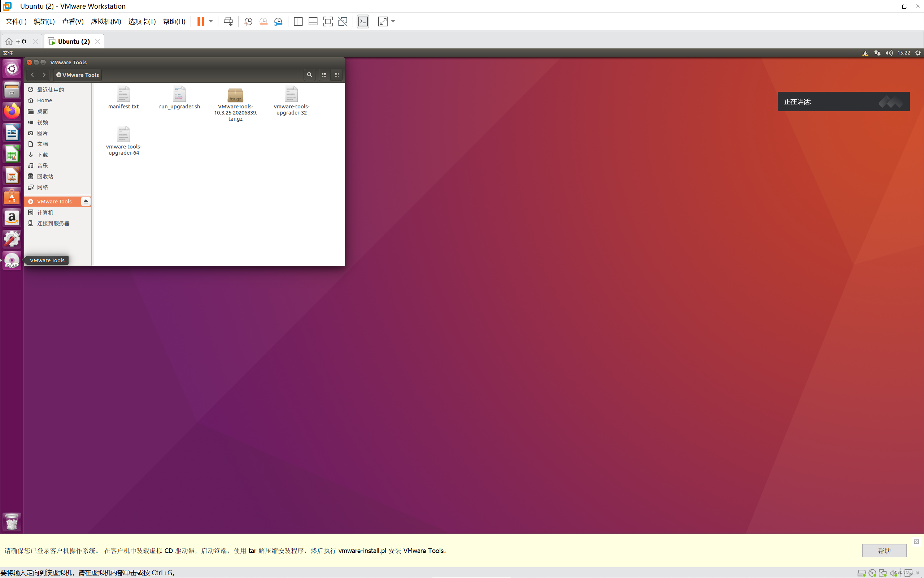This screenshot has height=578, width=924.
Task: Search files in the VMware Tools window
Action: [x=310, y=75]
